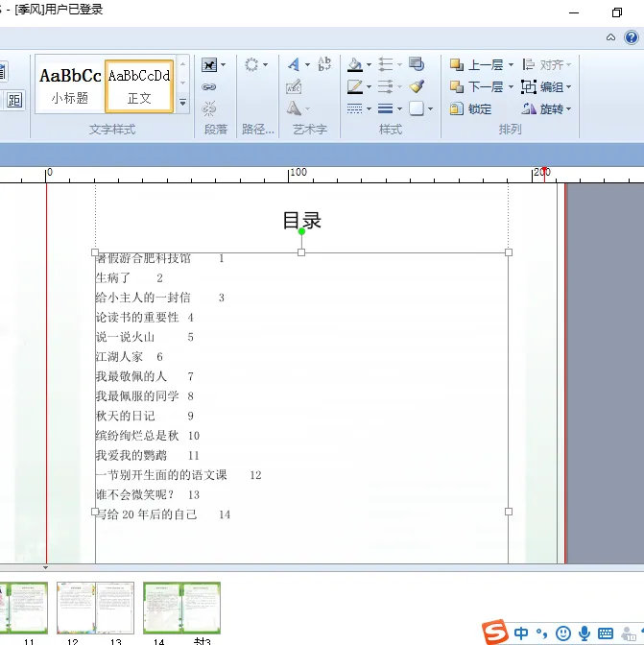
Task: Select the 小标题 text style
Action: tap(70, 84)
